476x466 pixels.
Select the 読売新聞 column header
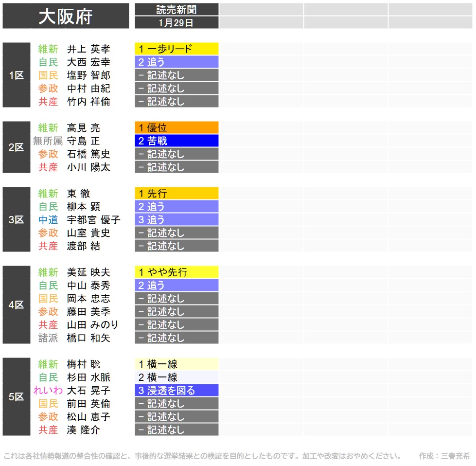click(176, 9)
